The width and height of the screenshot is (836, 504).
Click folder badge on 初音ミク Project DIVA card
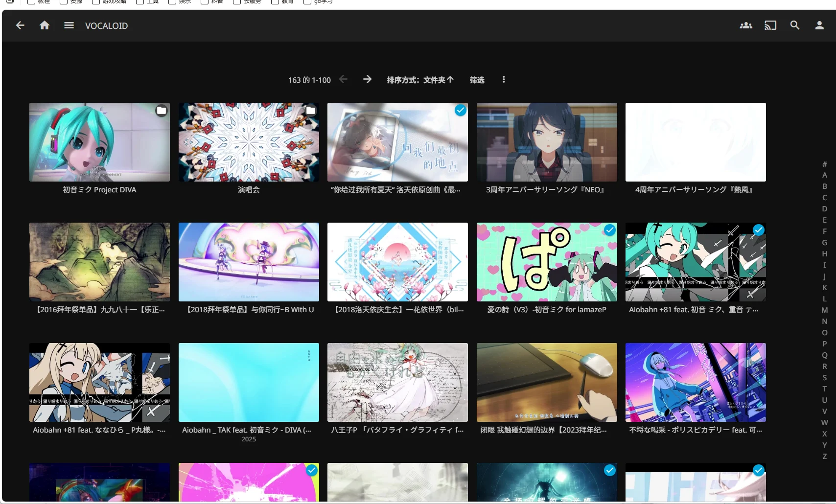(161, 111)
